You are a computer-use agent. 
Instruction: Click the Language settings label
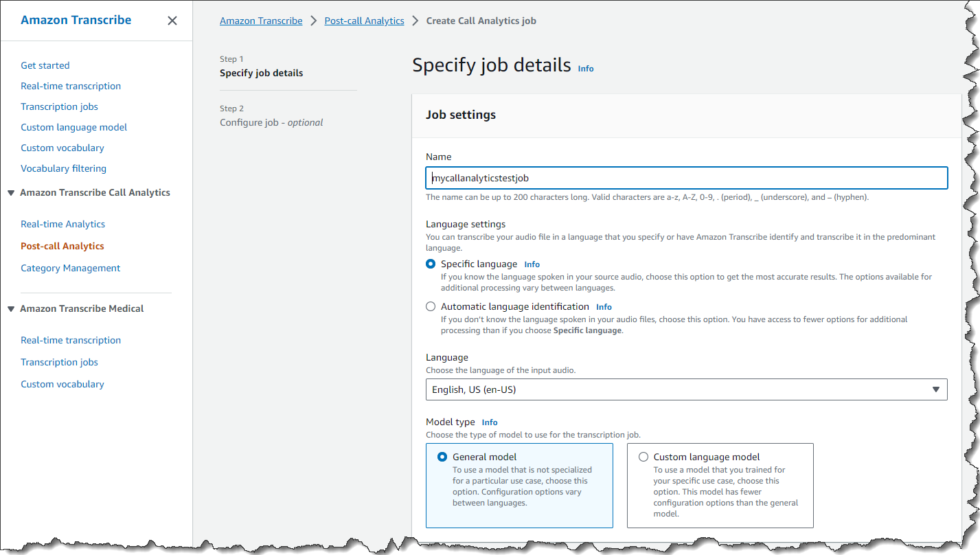(466, 224)
